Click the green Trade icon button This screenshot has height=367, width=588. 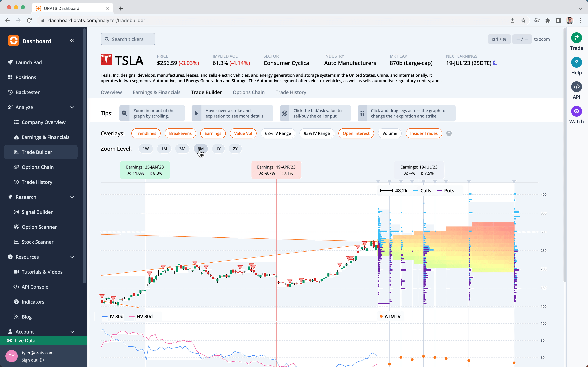576,38
